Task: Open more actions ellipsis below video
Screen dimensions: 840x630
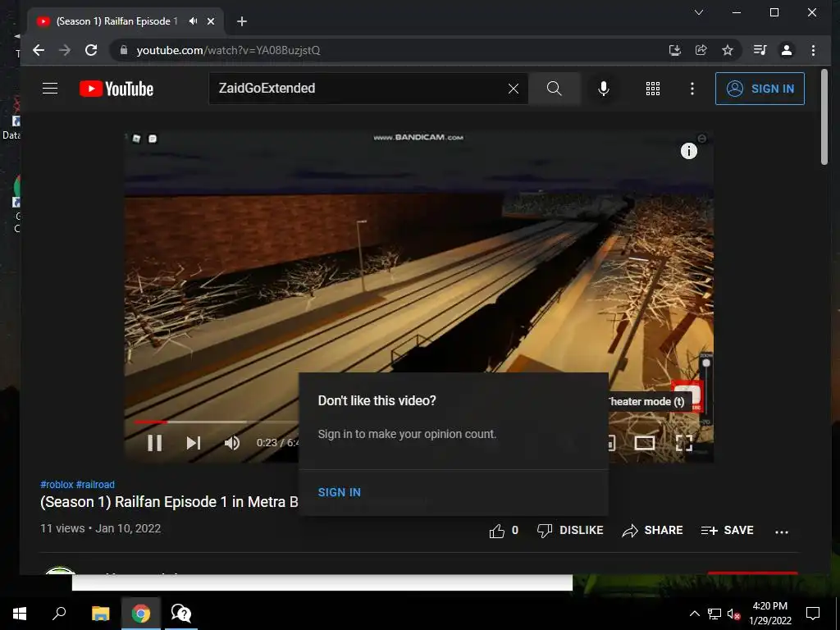Action: tap(782, 532)
